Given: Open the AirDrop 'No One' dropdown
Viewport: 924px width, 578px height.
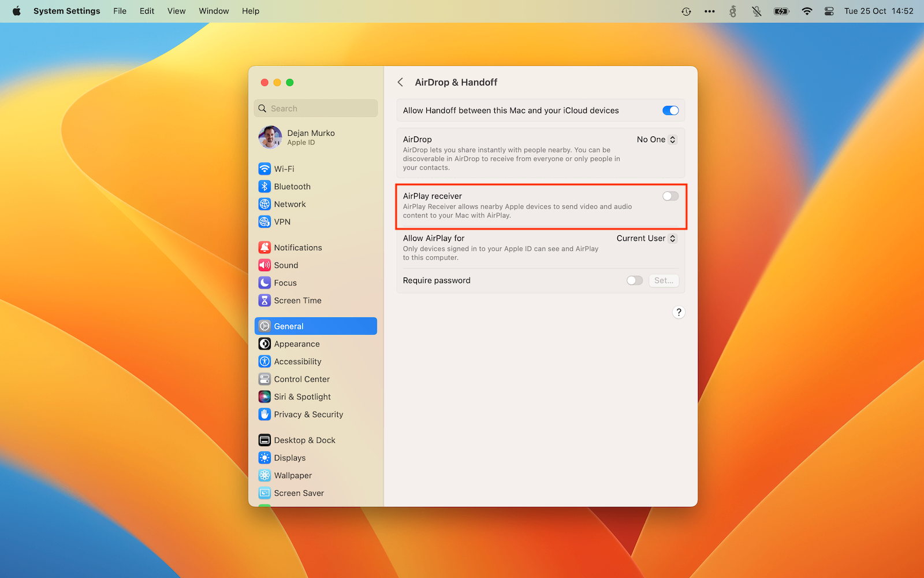Looking at the screenshot, I should (656, 139).
